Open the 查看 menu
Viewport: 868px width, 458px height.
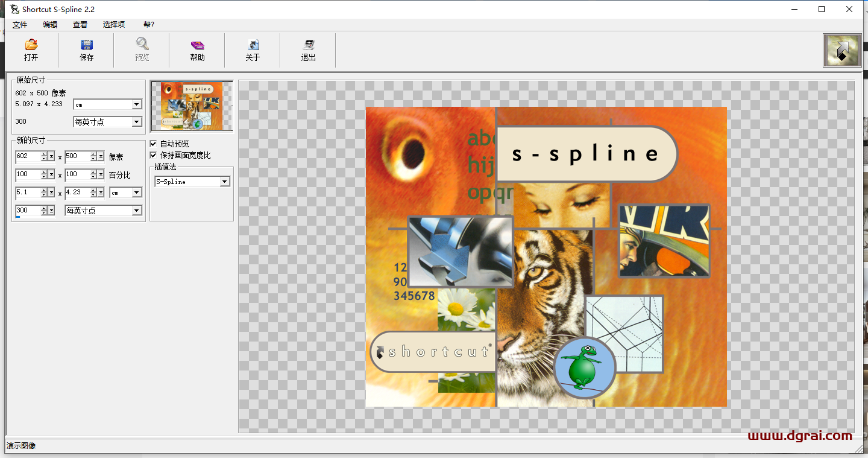click(x=80, y=25)
